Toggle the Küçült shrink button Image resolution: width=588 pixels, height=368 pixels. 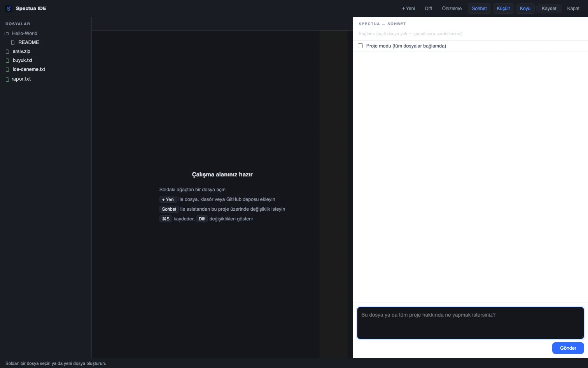pos(503,9)
